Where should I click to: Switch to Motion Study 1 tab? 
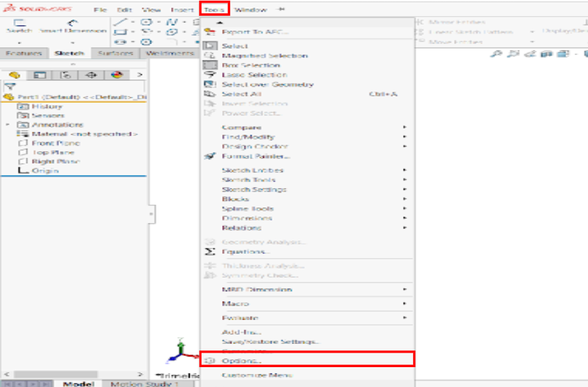(145, 384)
